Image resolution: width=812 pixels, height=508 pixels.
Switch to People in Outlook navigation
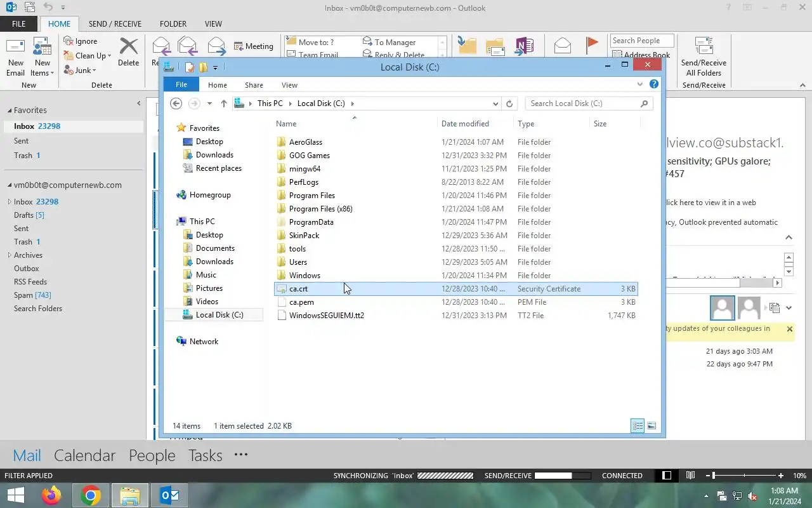[152, 455]
